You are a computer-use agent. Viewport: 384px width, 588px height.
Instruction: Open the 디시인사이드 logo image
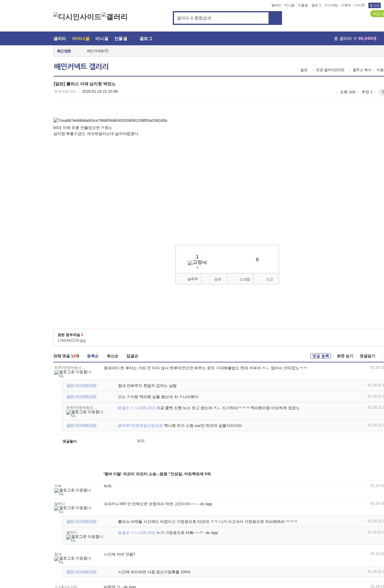(x=77, y=16)
